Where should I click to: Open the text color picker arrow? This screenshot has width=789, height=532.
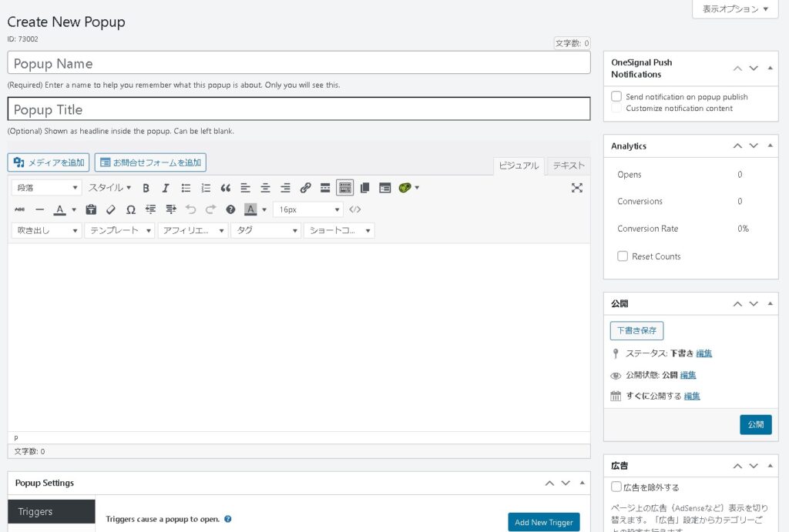74,209
